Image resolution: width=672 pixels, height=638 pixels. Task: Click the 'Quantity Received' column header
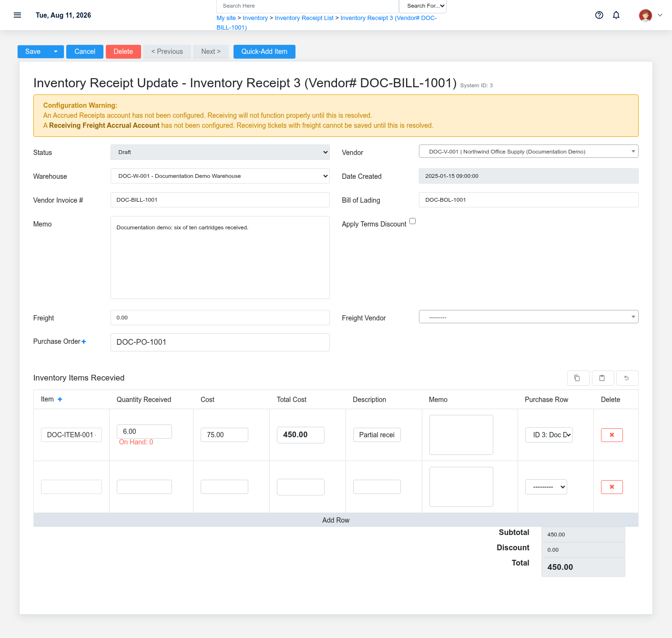[x=144, y=400]
